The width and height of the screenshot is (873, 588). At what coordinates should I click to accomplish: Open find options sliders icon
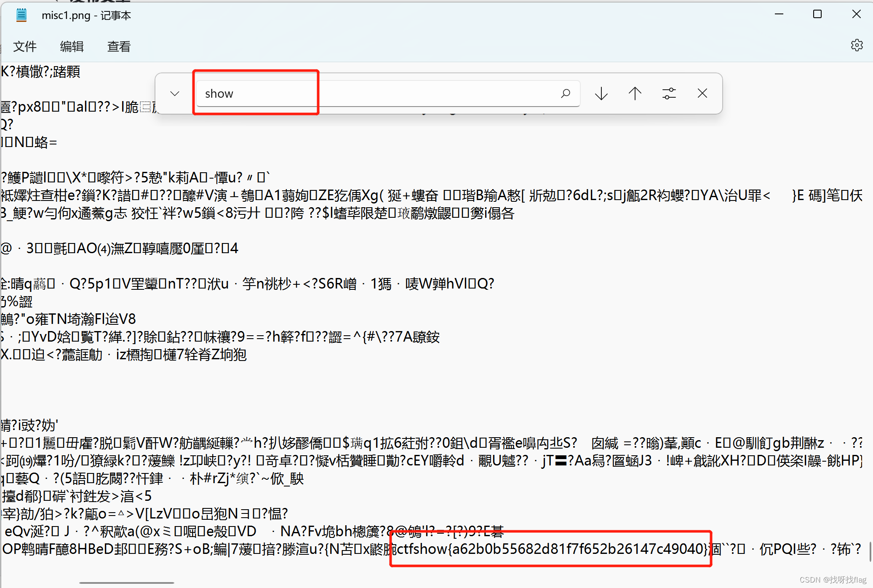[669, 93]
